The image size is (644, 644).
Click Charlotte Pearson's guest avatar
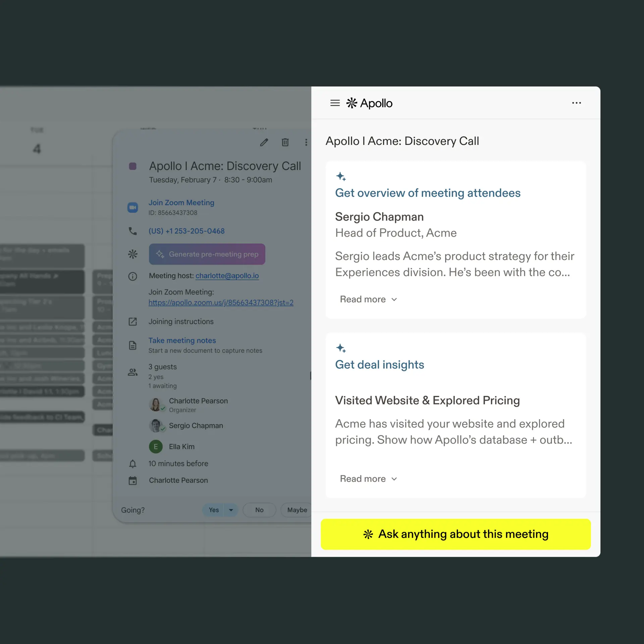point(156,405)
